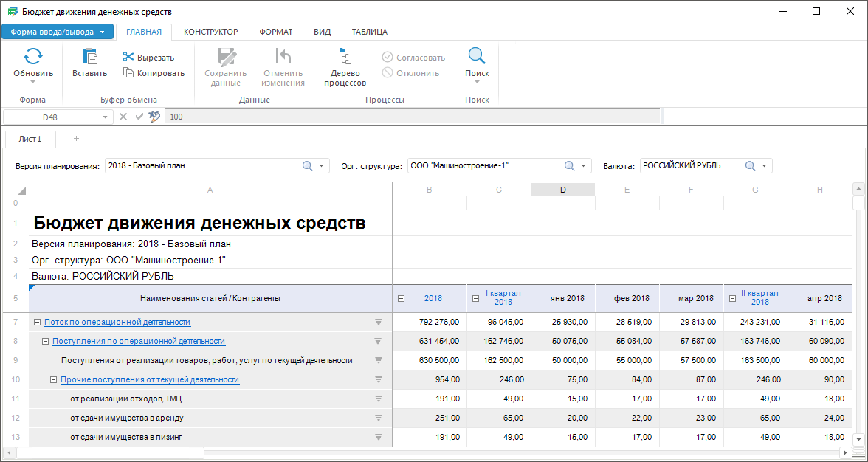Click filter icon on row Поток по операционной деятельности

(378, 322)
